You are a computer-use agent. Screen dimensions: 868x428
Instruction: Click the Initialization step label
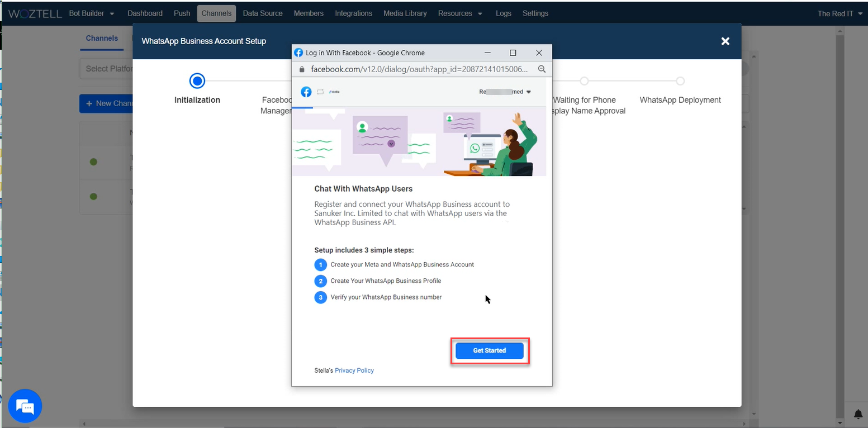pyautogui.click(x=197, y=100)
